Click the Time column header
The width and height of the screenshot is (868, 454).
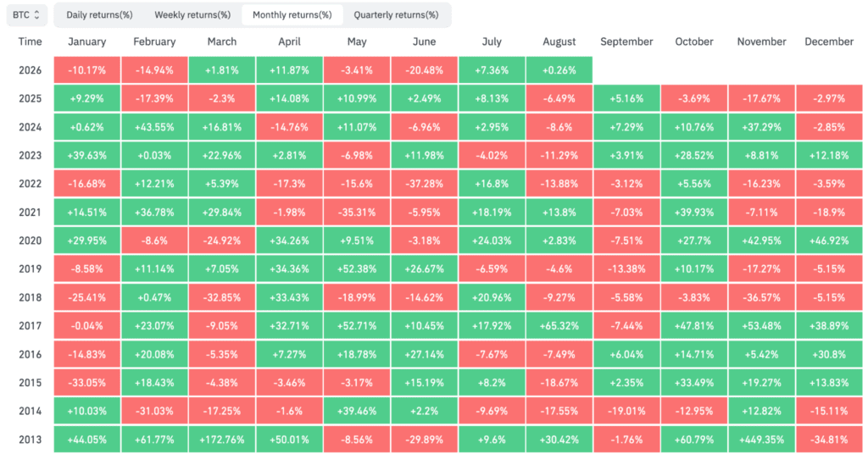[x=30, y=42]
